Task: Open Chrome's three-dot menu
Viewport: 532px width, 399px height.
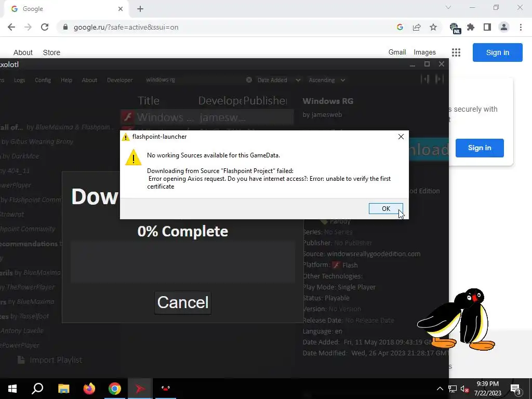Action: 521,27
